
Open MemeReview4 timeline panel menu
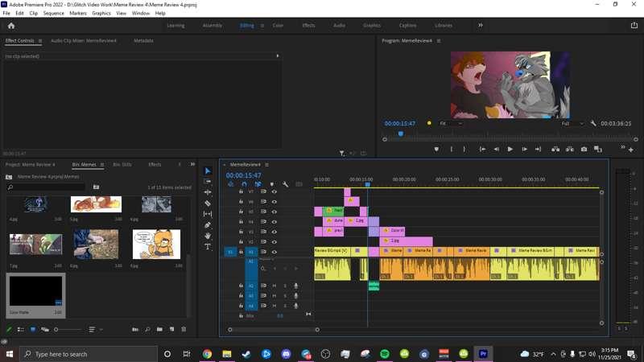pos(266,165)
